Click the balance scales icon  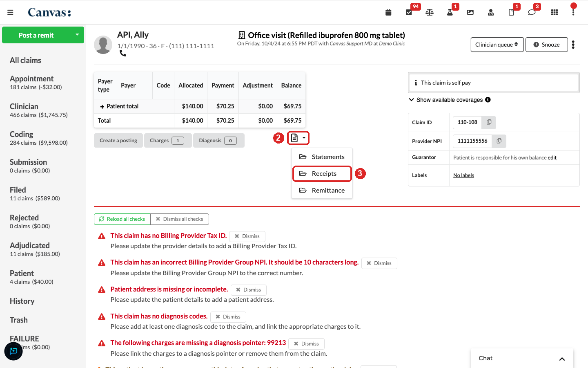[430, 12]
